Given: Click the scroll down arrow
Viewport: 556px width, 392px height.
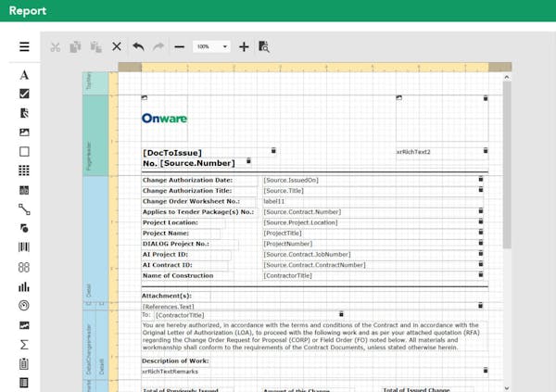Looking at the screenshot, I should pyautogui.click(x=507, y=388).
